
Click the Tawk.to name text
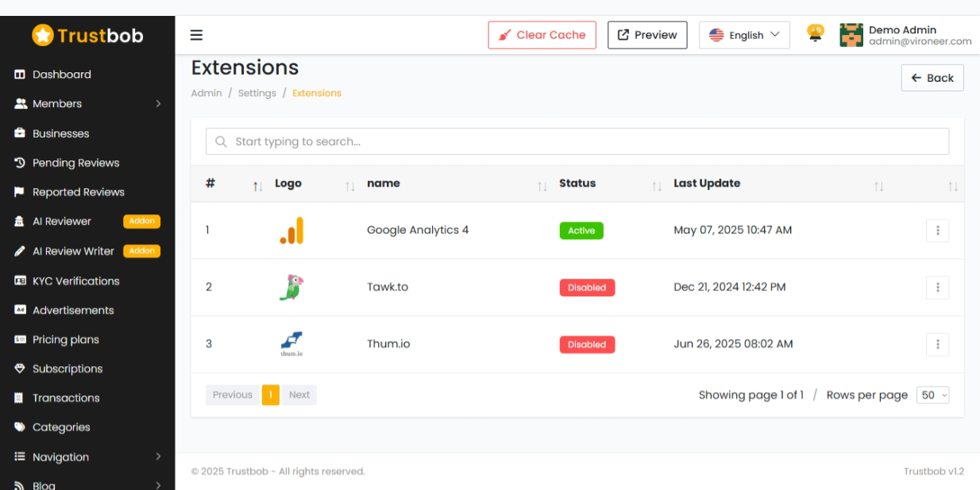click(x=388, y=287)
